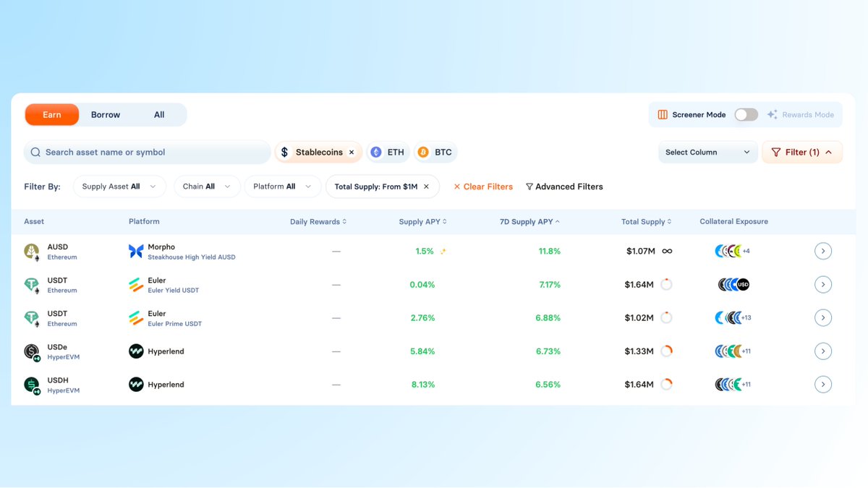Screen dimensions: 868x488
Task: Switch to the Earn tab
Action: point(52,114)
